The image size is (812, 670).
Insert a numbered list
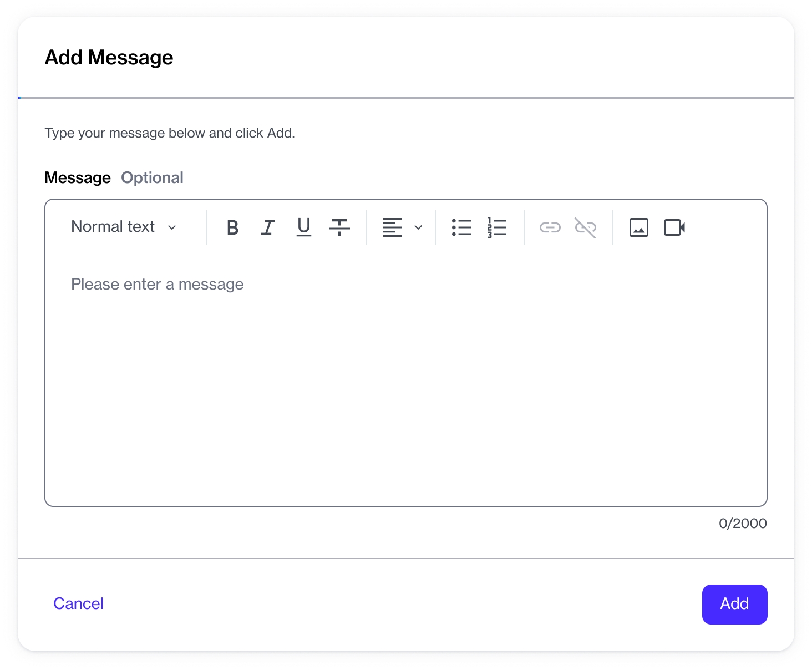[x=496, y=227]
